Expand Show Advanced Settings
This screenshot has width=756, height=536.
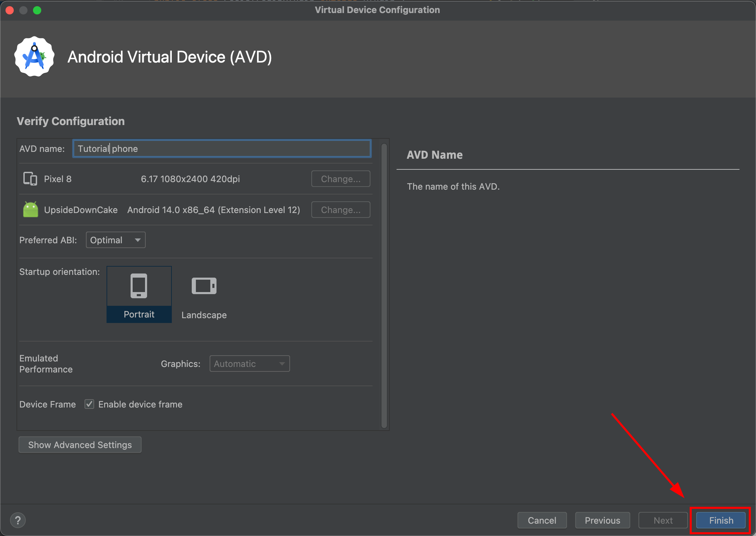coord(80,445)
